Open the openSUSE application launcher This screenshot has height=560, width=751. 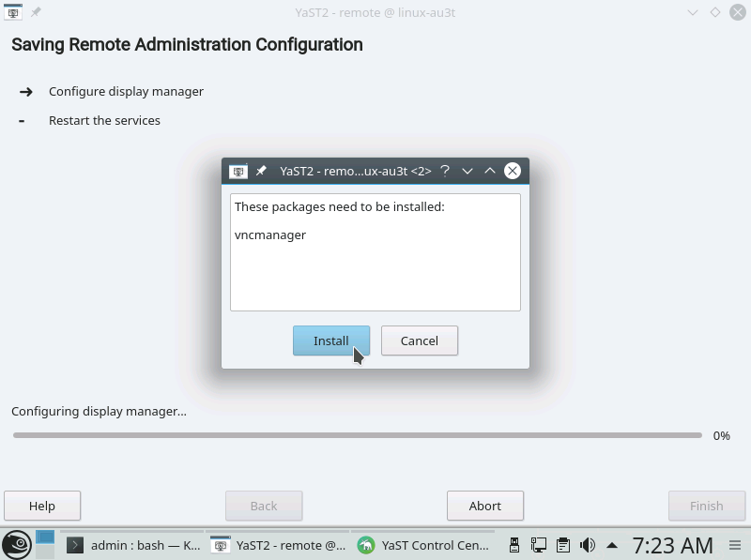click(x=17, y=545)
